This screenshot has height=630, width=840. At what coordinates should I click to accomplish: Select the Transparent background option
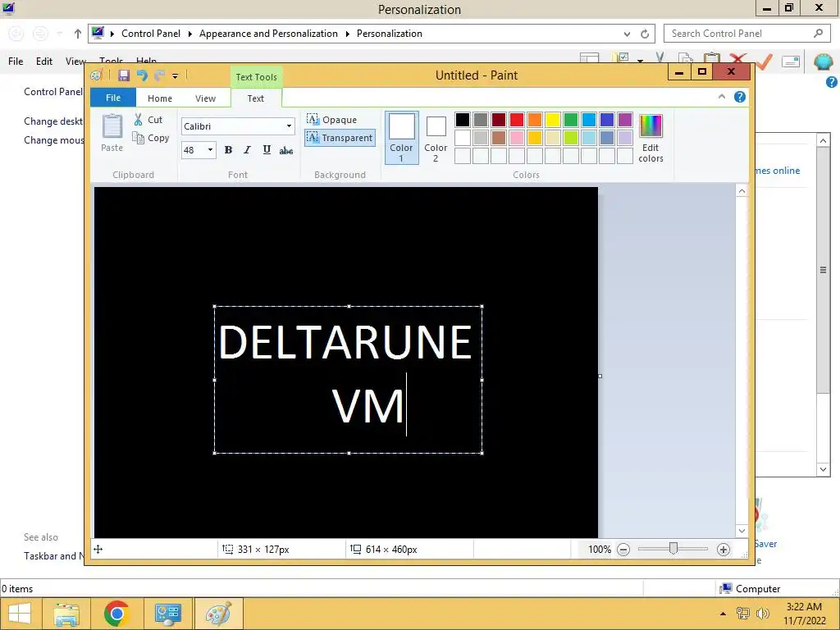(x=340, y=138)
